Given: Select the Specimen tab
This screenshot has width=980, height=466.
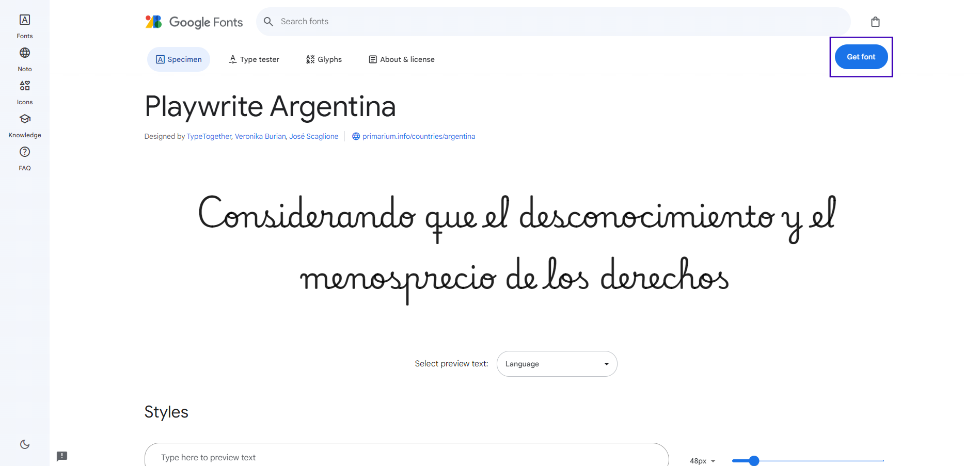Looking at the screenshot, I should tap(179, 59).
